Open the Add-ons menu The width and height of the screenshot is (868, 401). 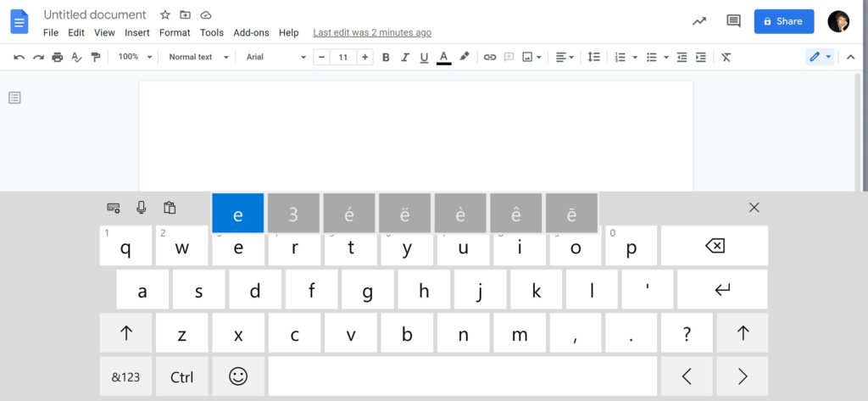tap(251, 33)
